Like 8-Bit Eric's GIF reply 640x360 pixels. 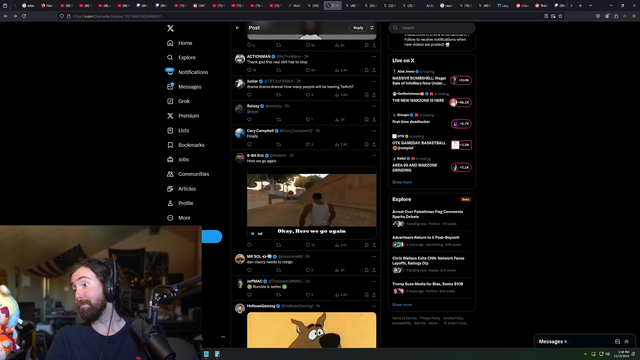coord(308,245)
